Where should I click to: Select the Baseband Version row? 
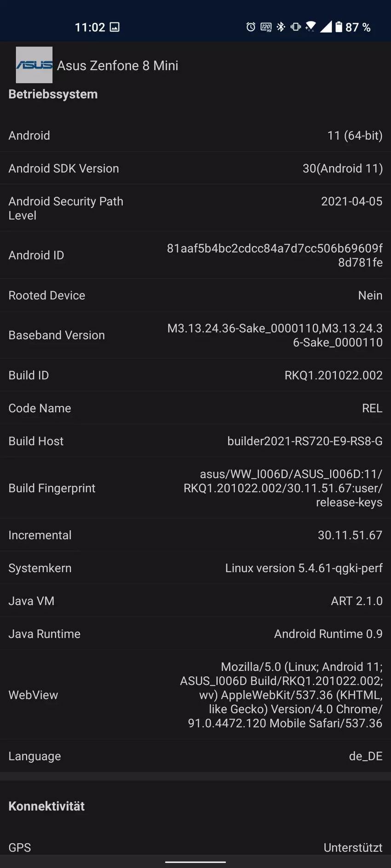click(195, 335)
